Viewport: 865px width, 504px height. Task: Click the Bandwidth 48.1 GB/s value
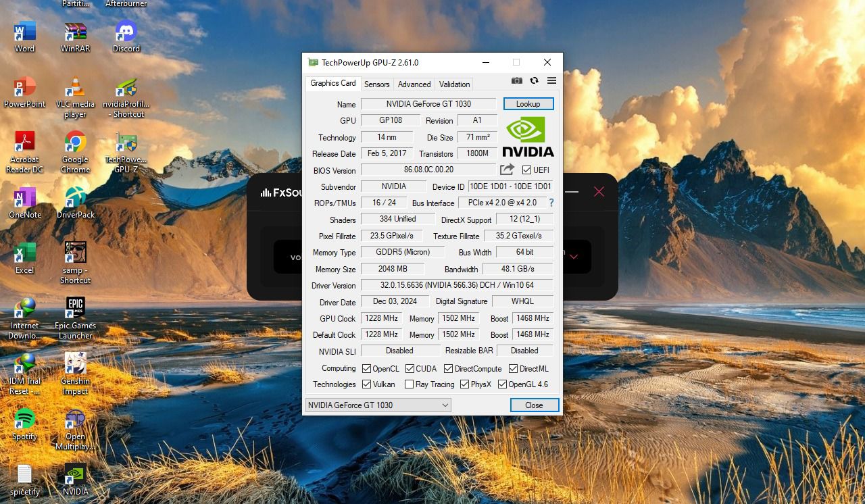click(x=518, y=269)
